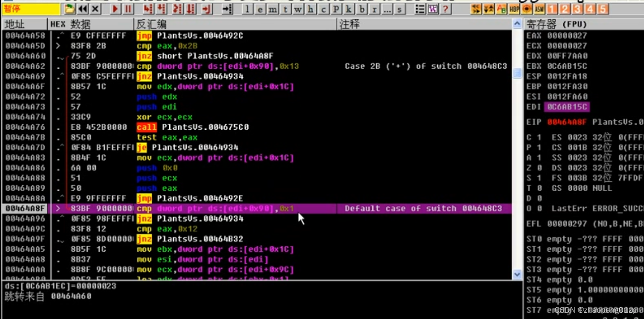Show CPU window with the c button
This screenshot has height=319, width=644.
click(323, 9)
